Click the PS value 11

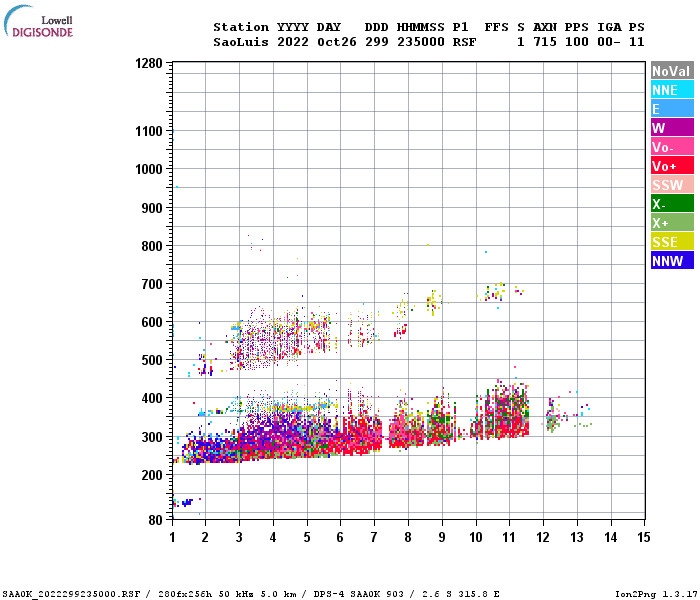tap(637, 42)
